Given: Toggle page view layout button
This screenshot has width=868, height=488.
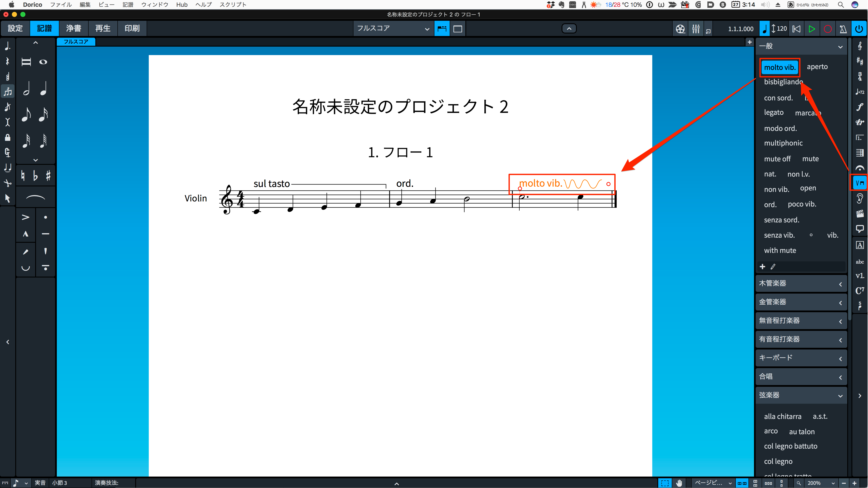Looking at the screenshot, I should (x=458, y=29).
